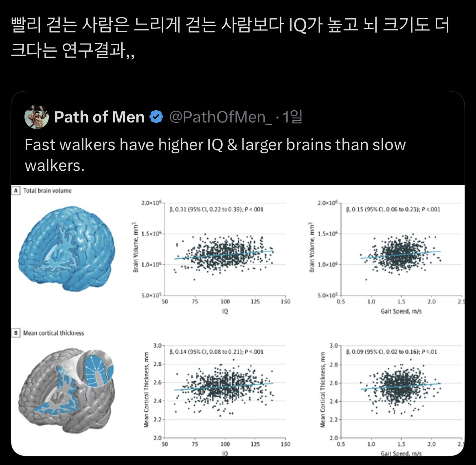476x465 pixels.
Task: Click the display name 'Path of Men'
Action: [99, 117]
